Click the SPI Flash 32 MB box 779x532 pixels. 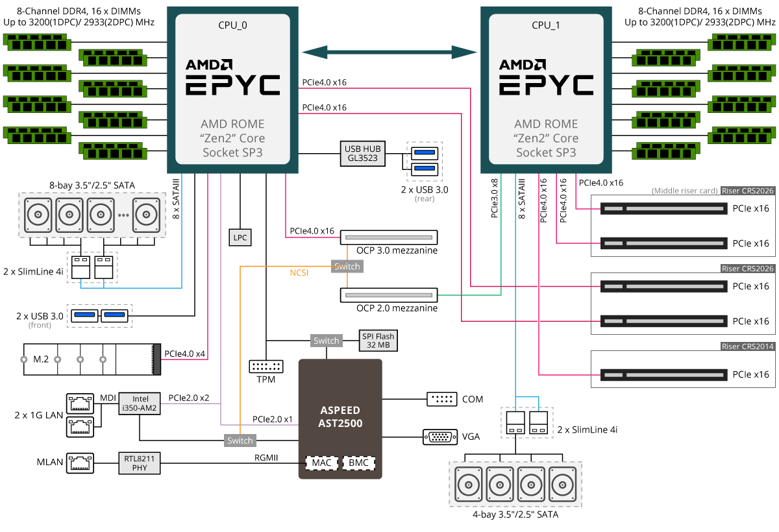377,341
